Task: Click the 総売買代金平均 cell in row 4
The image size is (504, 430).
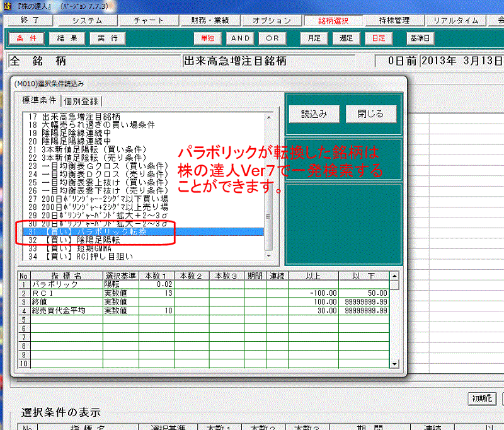Action: [x=67, y=310]
